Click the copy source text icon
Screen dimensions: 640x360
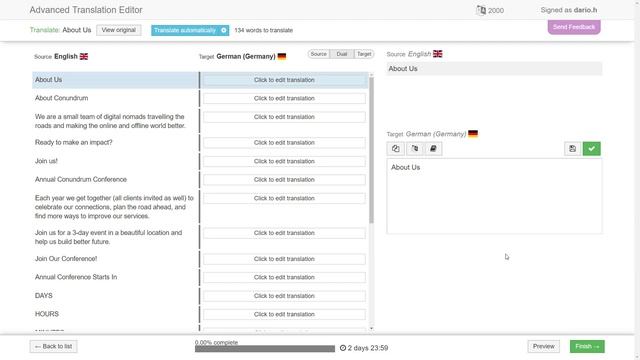point(396,149)
